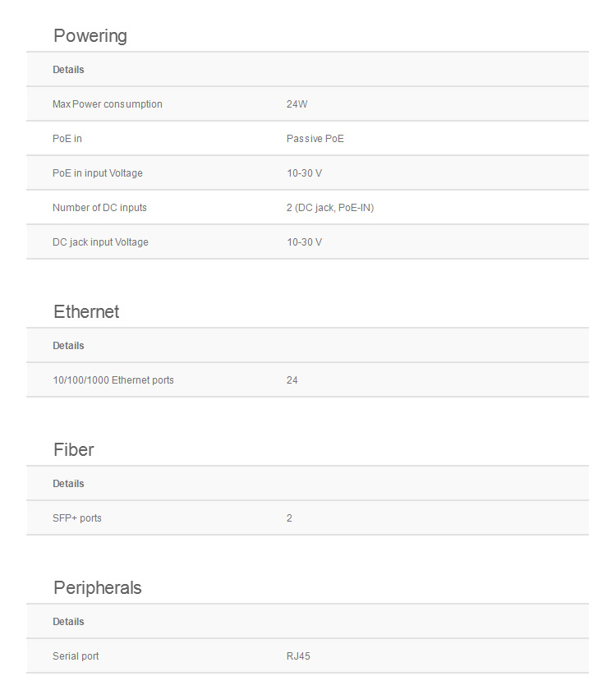Click the RJ45 serial port value
The image size is (616, 690).
[x=298, y=656]
